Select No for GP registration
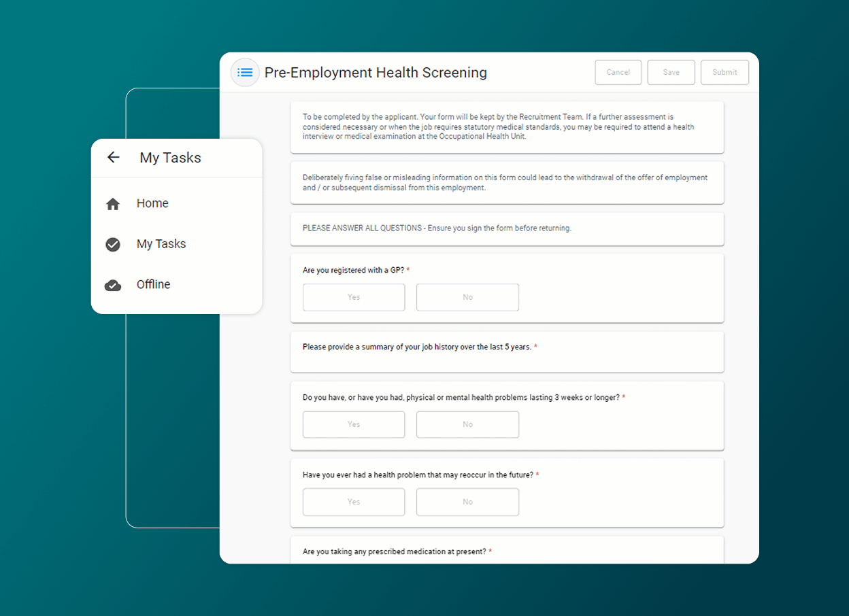 click(x=467, y=297)
